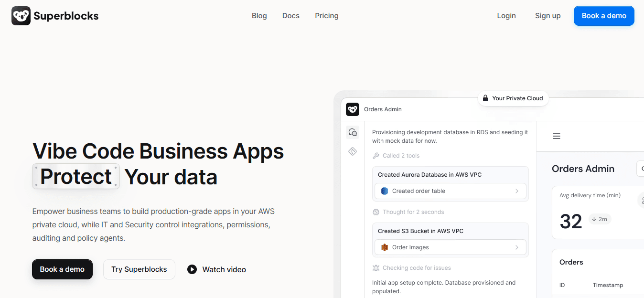The image size is (644, 298).
Task: Click the Orders section heading
Action: [x=571, y=262]
